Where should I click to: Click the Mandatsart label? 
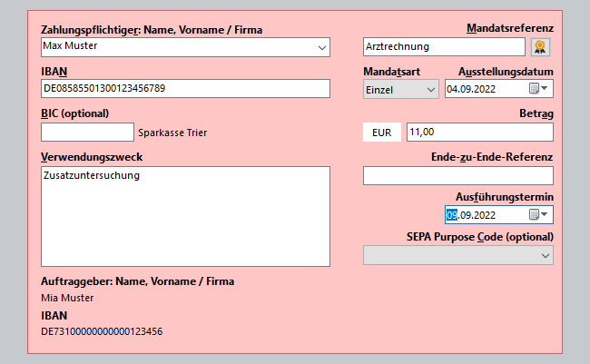coord(392,72)
